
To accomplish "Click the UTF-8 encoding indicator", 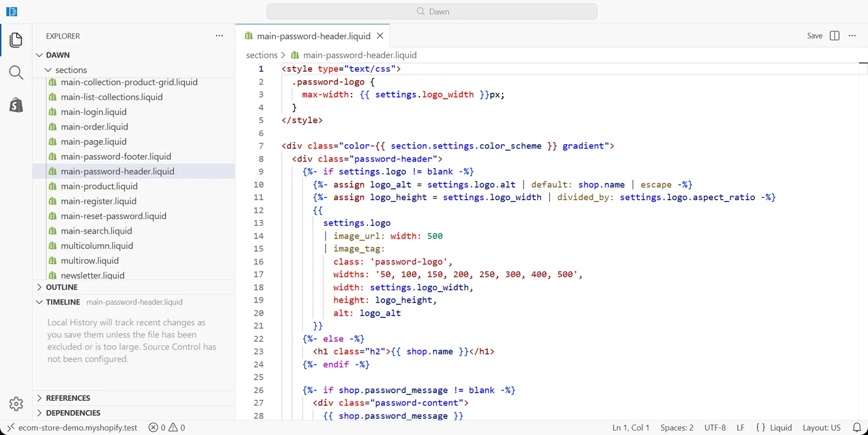I will click(715, 427).
